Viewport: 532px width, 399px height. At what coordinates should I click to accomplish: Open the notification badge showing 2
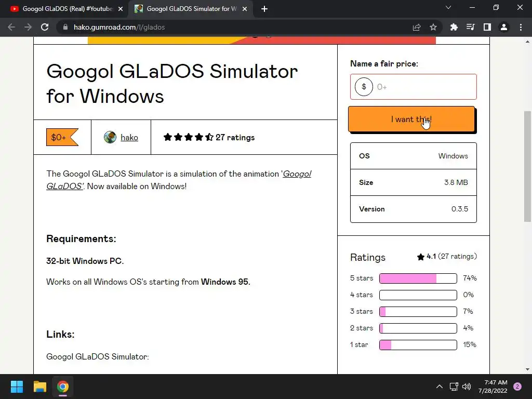pyautogui.click(x=517, y=387)
